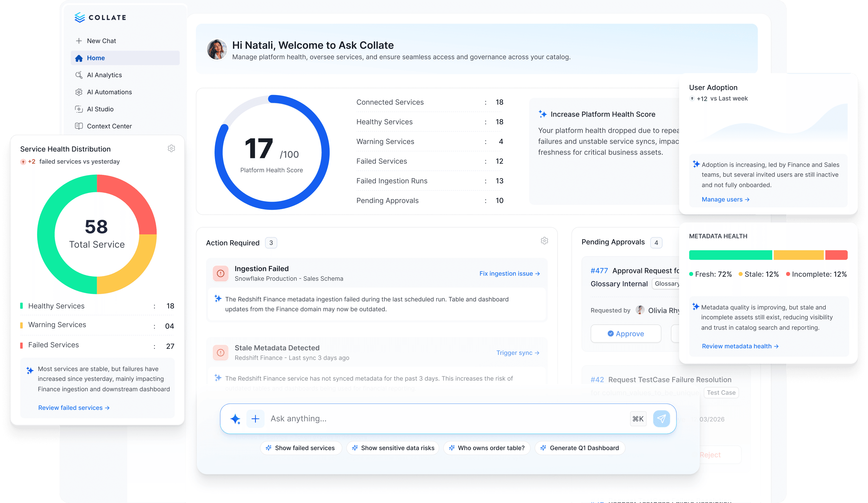Click sparkle icon in Metadata Health insight
Screen dimensions: 868x503
coord(696,307)
